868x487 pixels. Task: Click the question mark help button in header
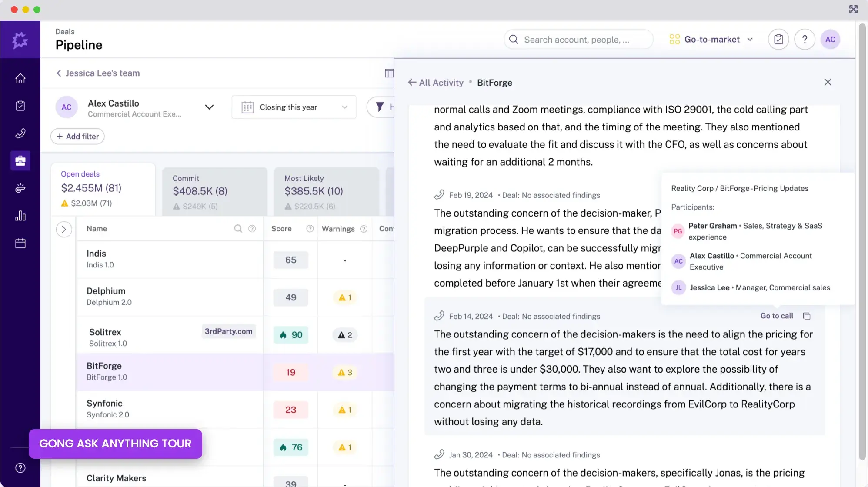click(805, 40)
